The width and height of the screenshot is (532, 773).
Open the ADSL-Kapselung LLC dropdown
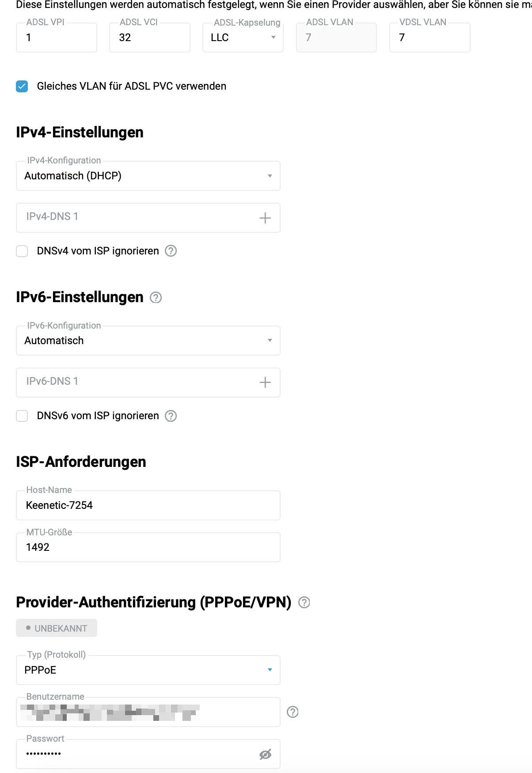pyautogui.click(x=243, y=38)
